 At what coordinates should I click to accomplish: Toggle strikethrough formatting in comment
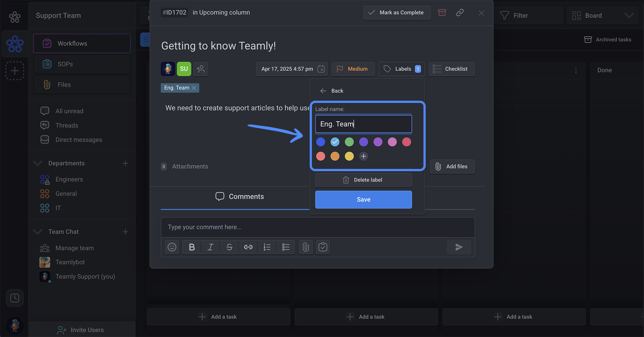(x=229, y=247)
